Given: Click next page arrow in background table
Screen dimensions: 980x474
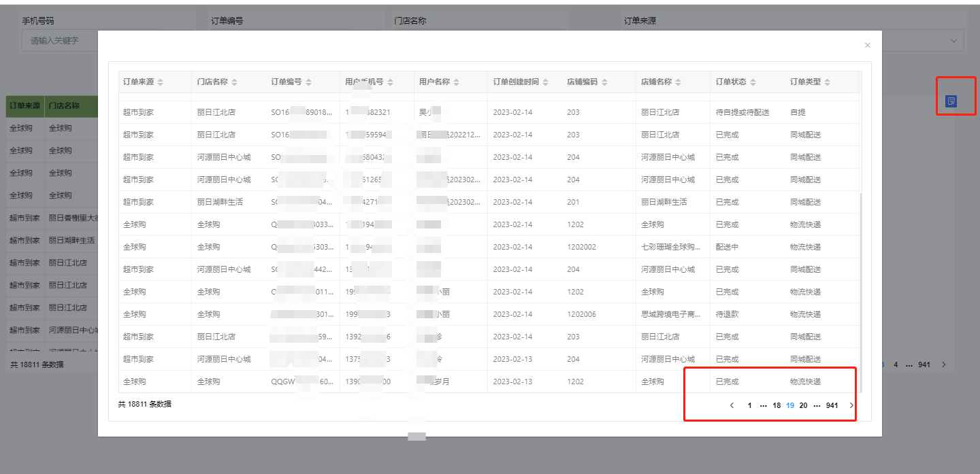Looking at the screenshot, I should pos(943,365).
